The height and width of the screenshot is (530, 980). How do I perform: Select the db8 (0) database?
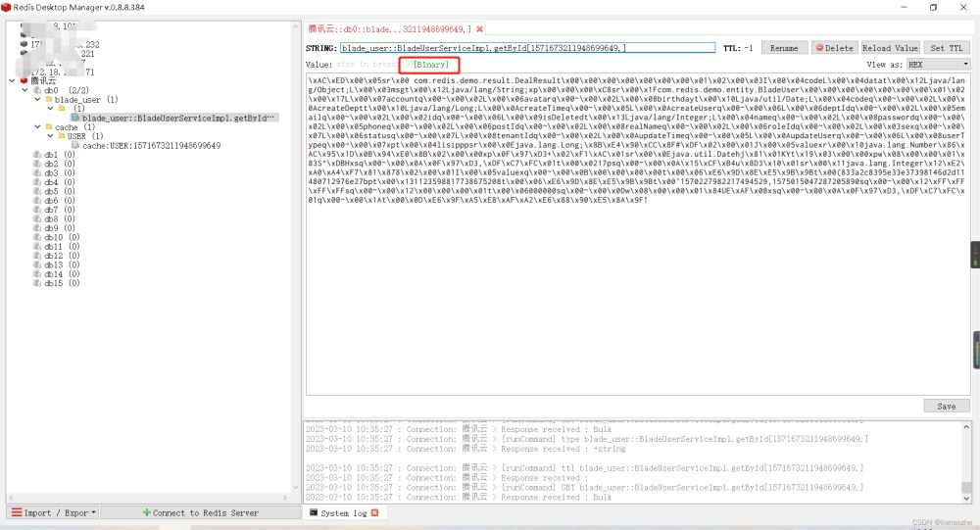tap(60, 218)
